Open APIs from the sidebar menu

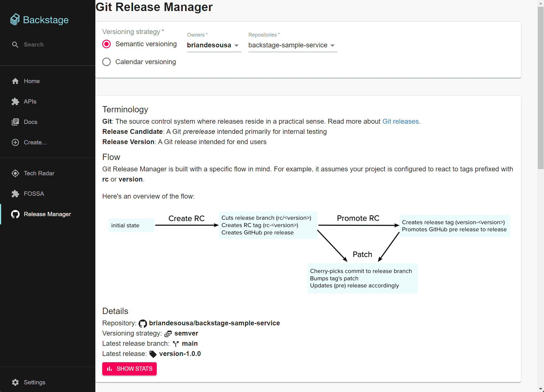pos(48,102)
